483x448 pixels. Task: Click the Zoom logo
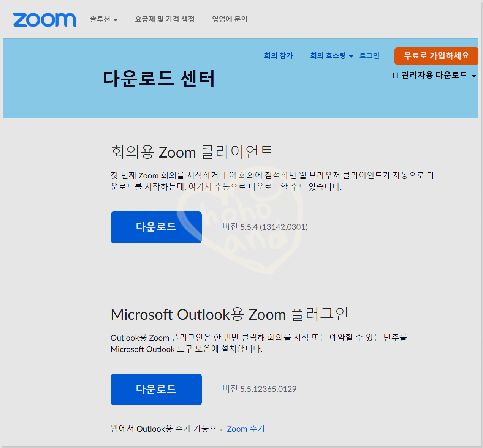(x=44, y=20)
